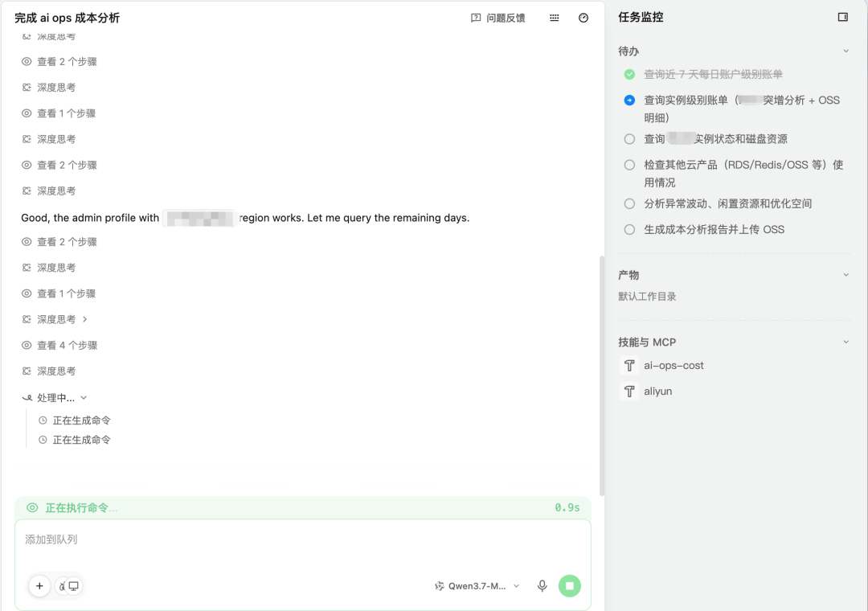Click the clock icon of second 正在生成命令
The height and width of the screenshot is (611, 868).
click(43, 440)
